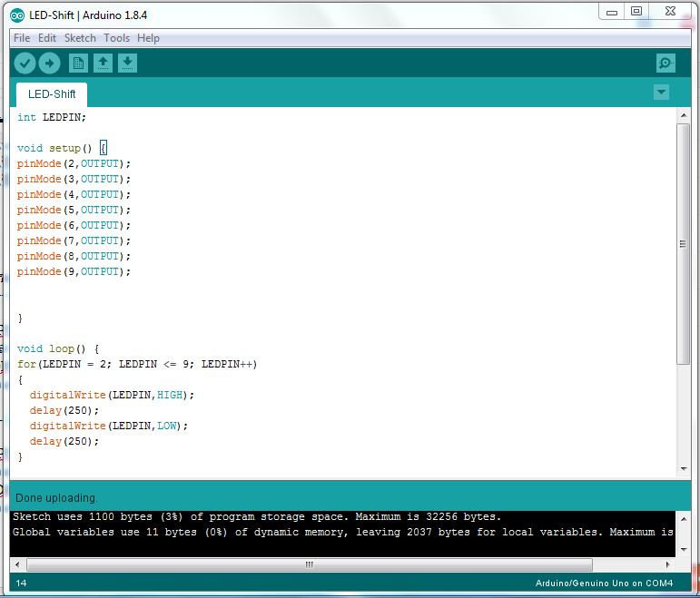This screenshot has width=700, height=598.
Task: Click the 'pinMode(5,OUTPUT);' line
Action: tap(74, 210)
